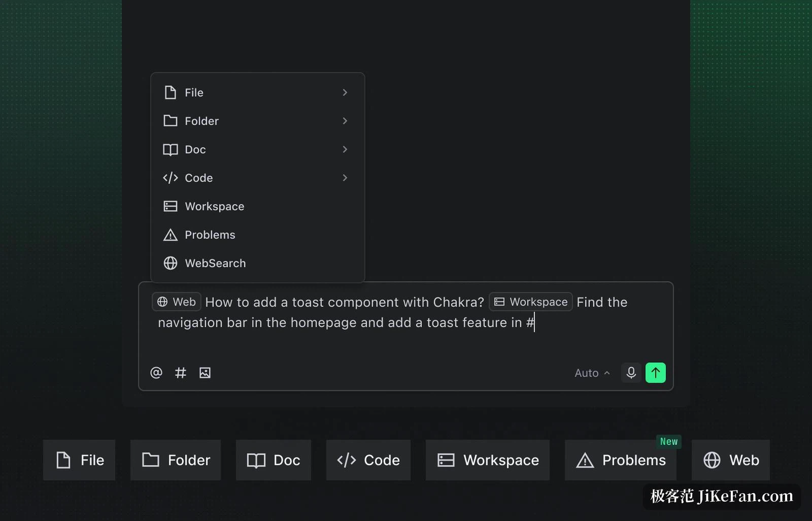This screenshot has width=812, height=521.
Task: Select Folder in the context popup menu
Action: pyautogui.click(x=257, y=121)
